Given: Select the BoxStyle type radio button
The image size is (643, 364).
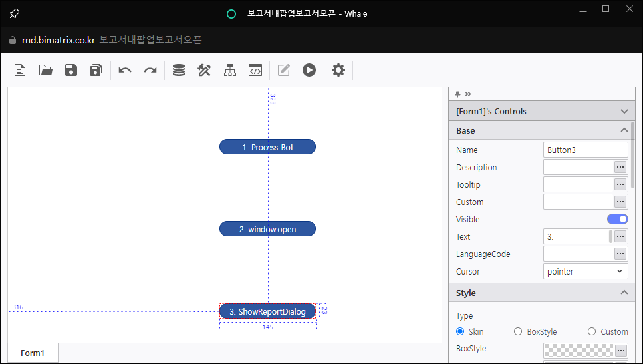Looking at the screenshot, I should point(518,331).
